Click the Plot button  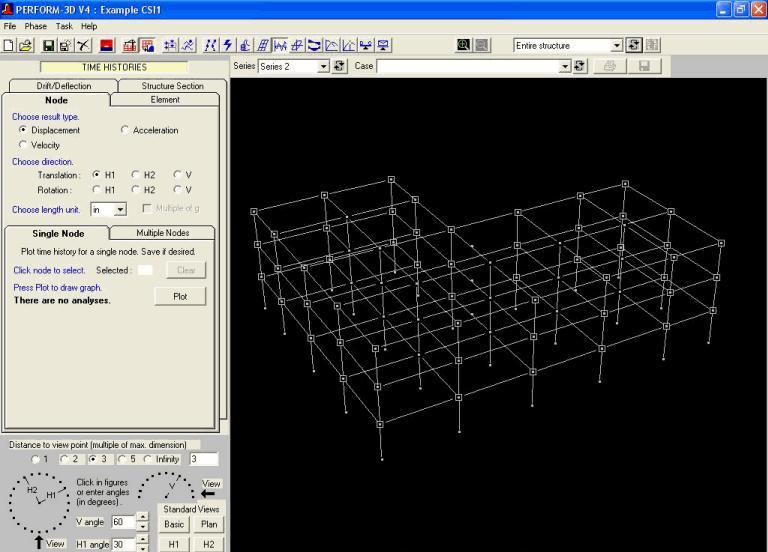[180, 296]
